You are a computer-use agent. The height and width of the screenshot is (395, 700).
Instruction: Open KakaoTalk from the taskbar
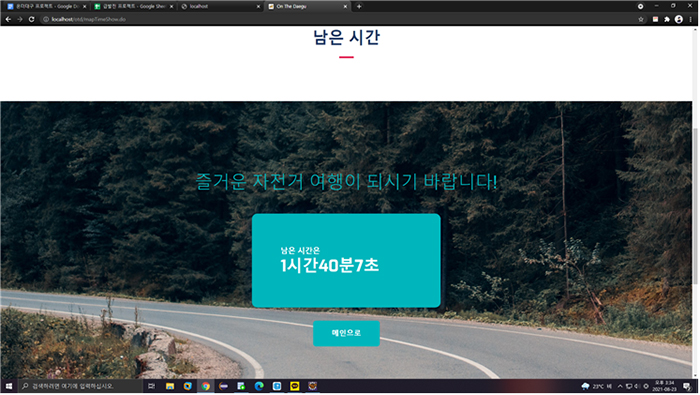[x=295, y=386]
